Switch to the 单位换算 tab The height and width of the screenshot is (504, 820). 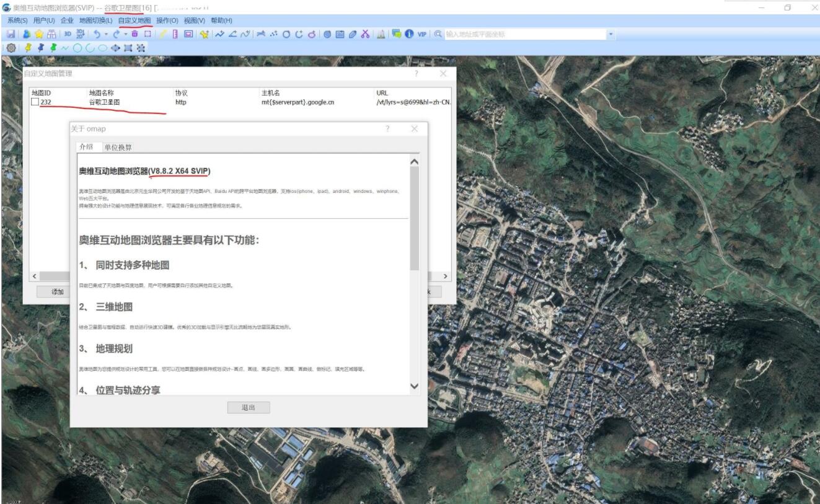click(x=119, y=148)
